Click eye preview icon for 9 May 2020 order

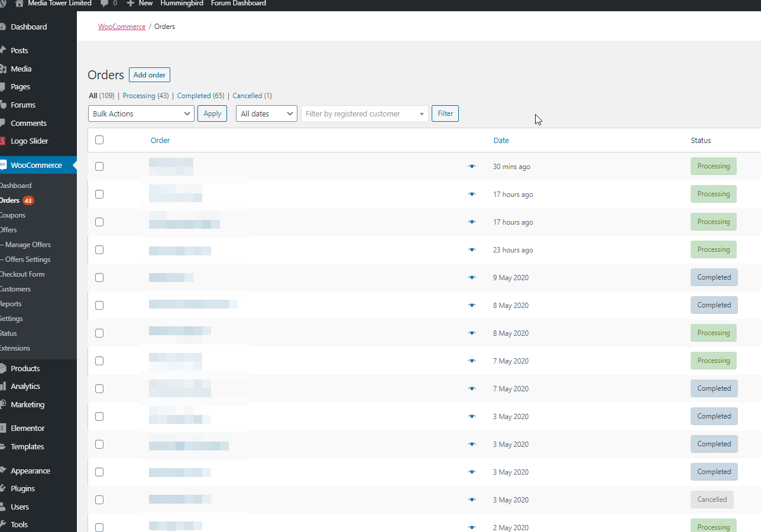tap(471, 278)
